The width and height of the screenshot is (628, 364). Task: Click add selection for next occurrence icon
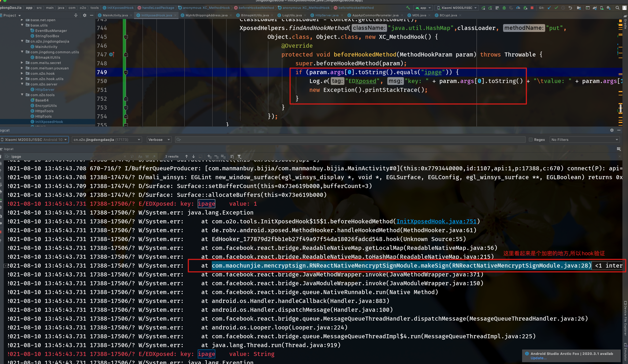[x=210, y=156]
